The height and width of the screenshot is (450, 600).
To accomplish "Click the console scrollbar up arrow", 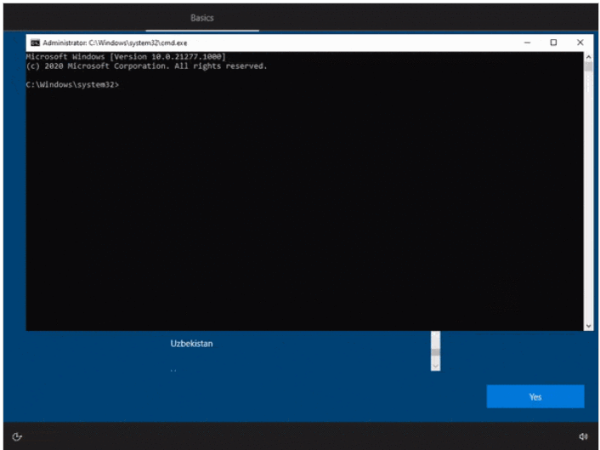I will 587,58.
